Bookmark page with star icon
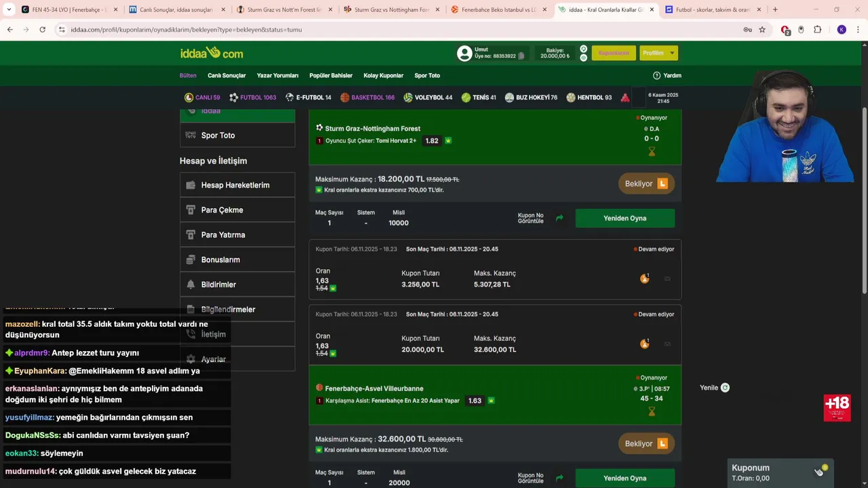Screen dimensions: 868x488 click(x=762, y=30)
